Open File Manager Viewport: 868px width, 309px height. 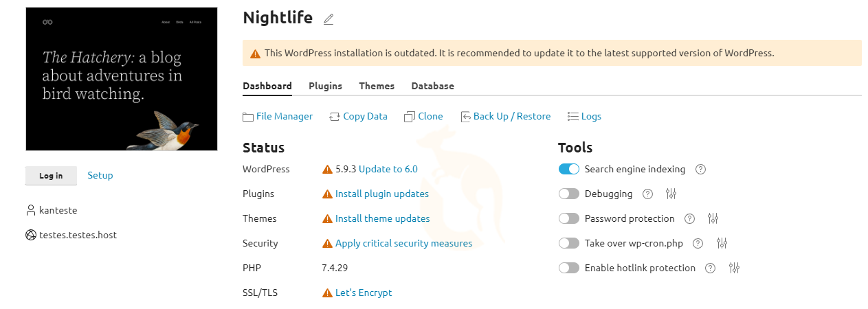(x=284, y=116)
